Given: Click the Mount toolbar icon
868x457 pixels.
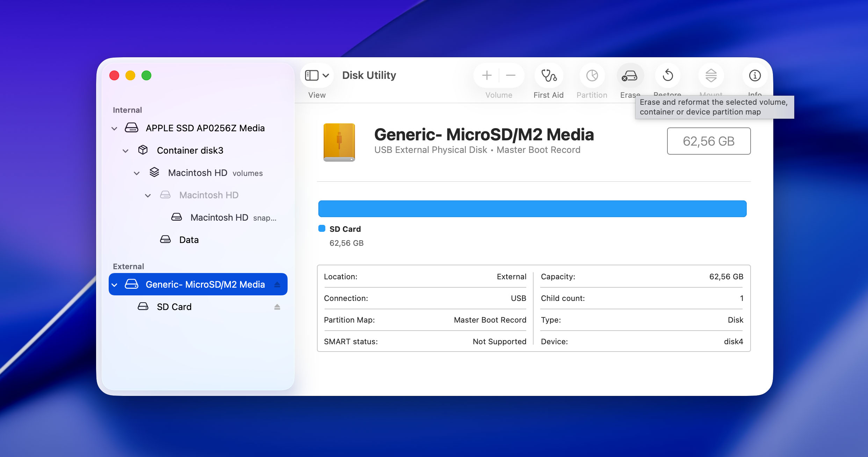Looking at the screenshot, I should 711,75.
